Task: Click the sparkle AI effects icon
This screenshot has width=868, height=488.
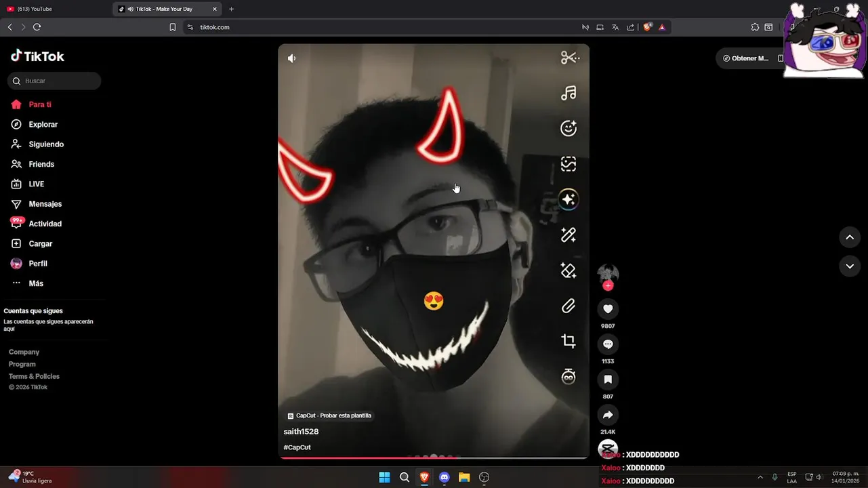Action: coord(569,199)
